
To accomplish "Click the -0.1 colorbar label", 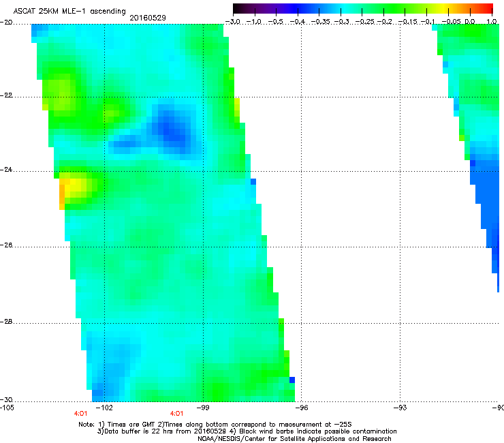I will coord(428,22).
